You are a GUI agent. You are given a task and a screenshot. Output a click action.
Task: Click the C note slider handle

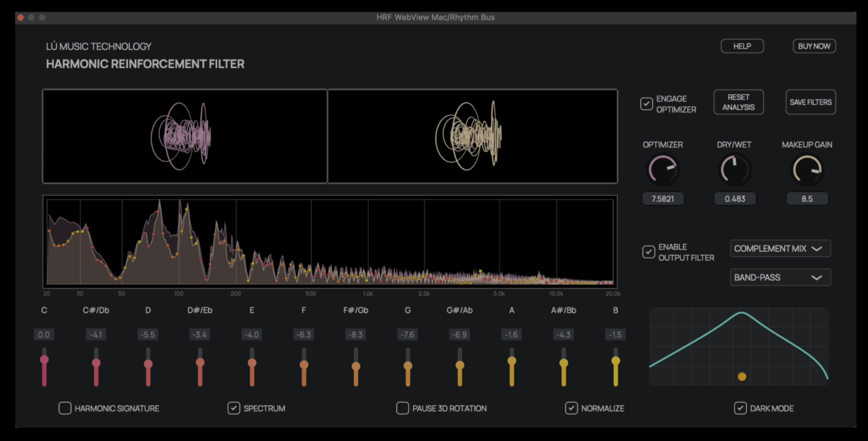click(44, 359)
